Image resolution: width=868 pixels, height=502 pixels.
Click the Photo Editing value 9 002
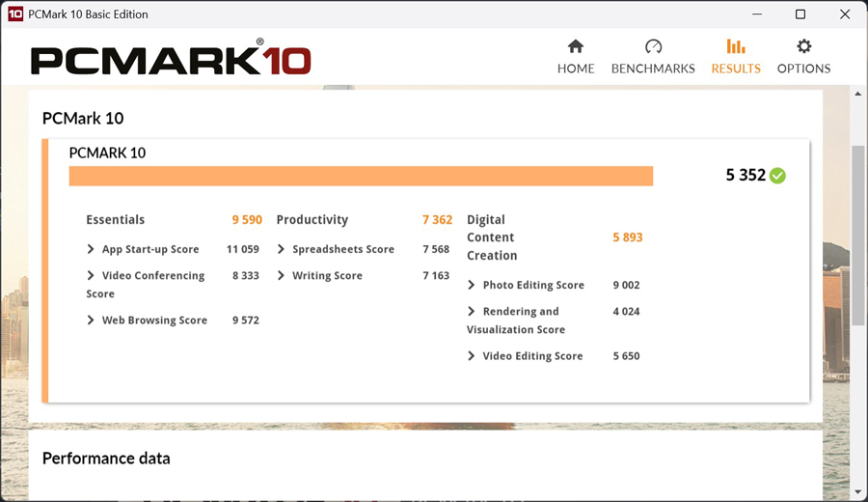626,285
